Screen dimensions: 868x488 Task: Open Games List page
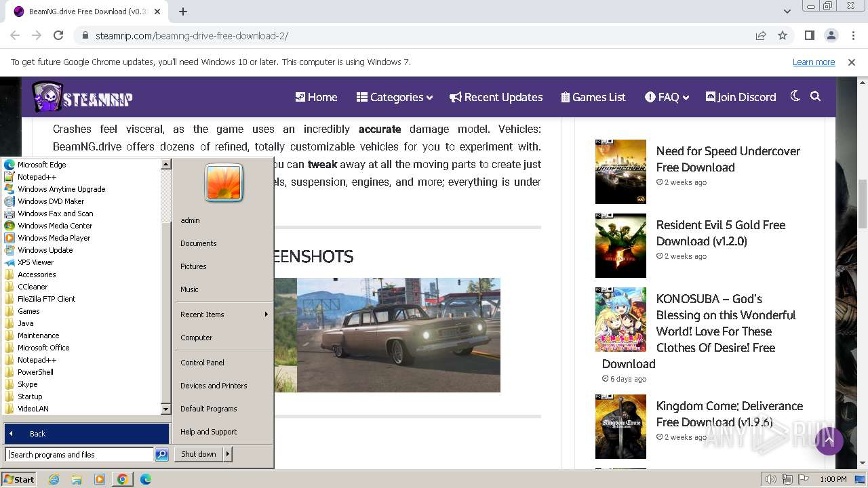[593, 97]
